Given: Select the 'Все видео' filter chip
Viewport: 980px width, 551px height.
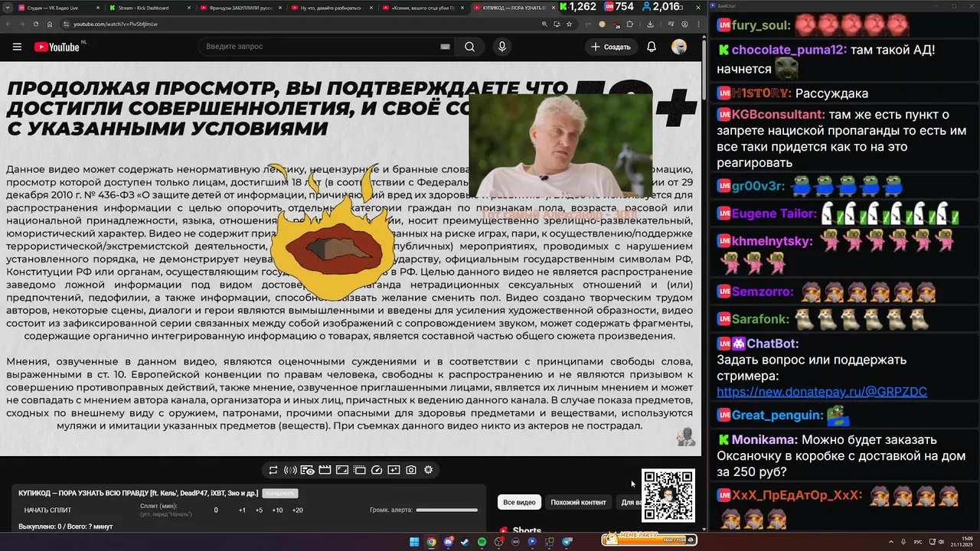Looking at the screenshot, I should [519, 502].
